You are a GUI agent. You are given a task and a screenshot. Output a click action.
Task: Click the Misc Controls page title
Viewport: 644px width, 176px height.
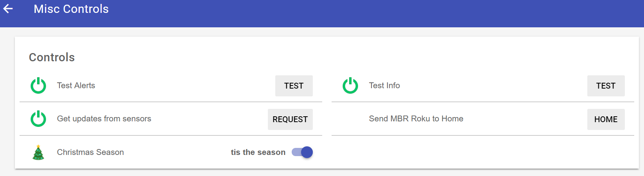71,9
